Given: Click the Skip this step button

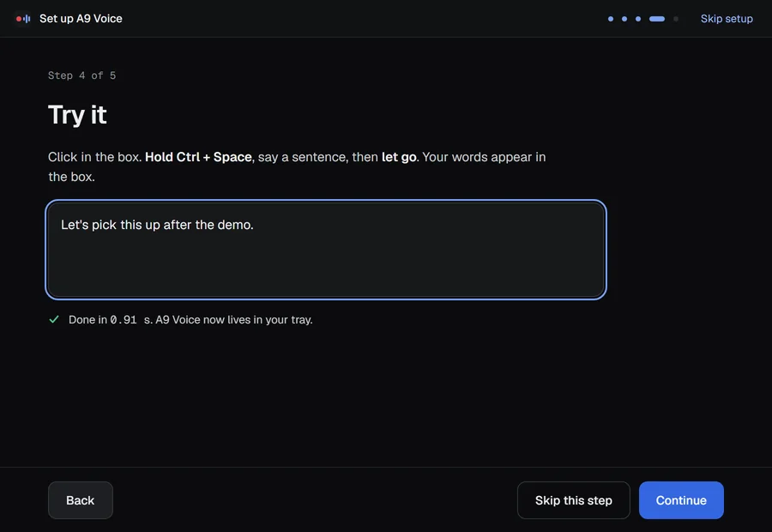Looking at the screenshot, I should (x=574, y=500).
